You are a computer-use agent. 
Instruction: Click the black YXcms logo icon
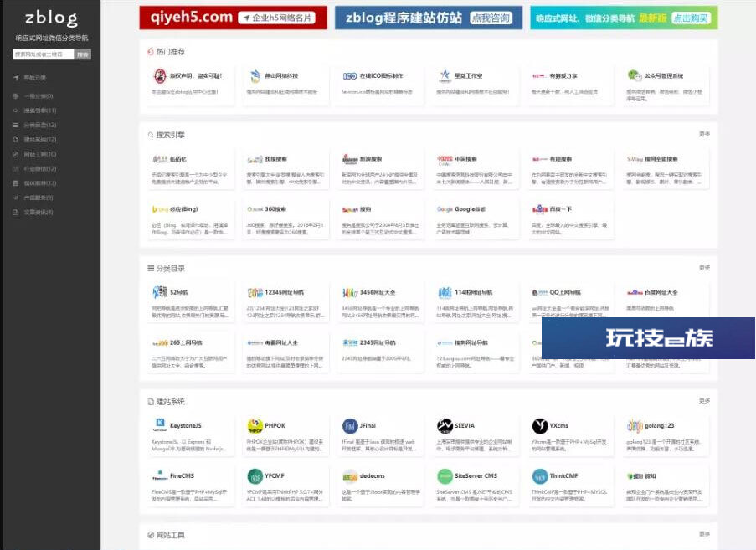pyautogui.click(x=540, y=425)
